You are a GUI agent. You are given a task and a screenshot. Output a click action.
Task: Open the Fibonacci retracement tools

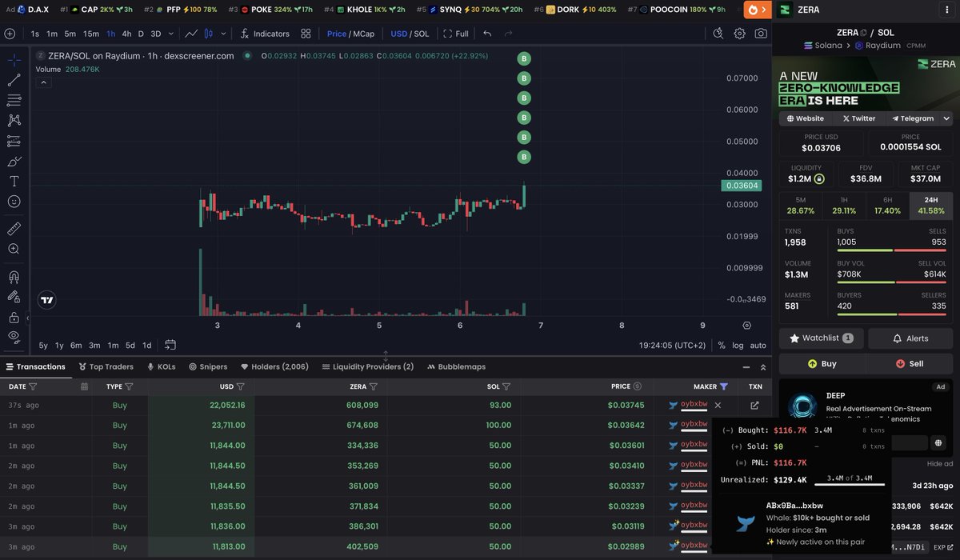pyautogui.click(x=14, y=100)
